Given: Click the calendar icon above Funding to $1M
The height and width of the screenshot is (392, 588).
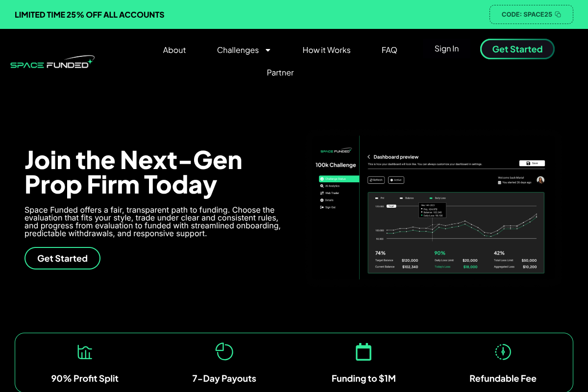Looking at the screenshot, I should pyautogui.click(x=364, y=352).
